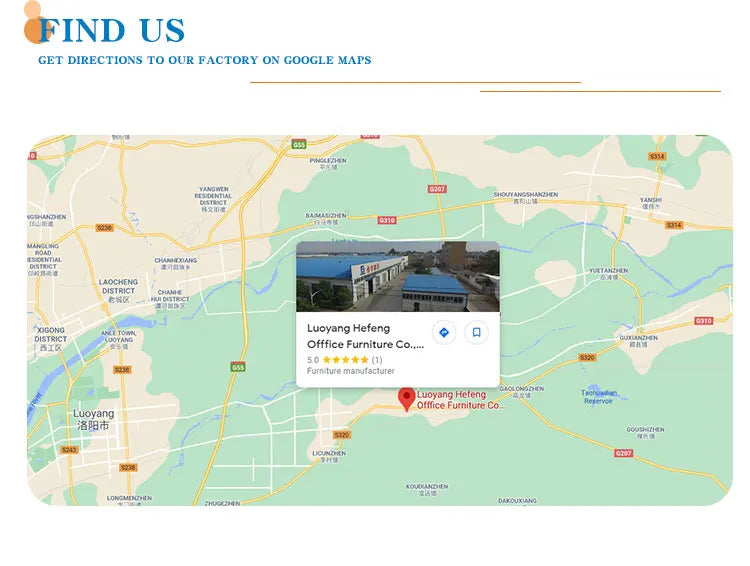Click the Get Directions subtitle text

click(x=205, y=60)
